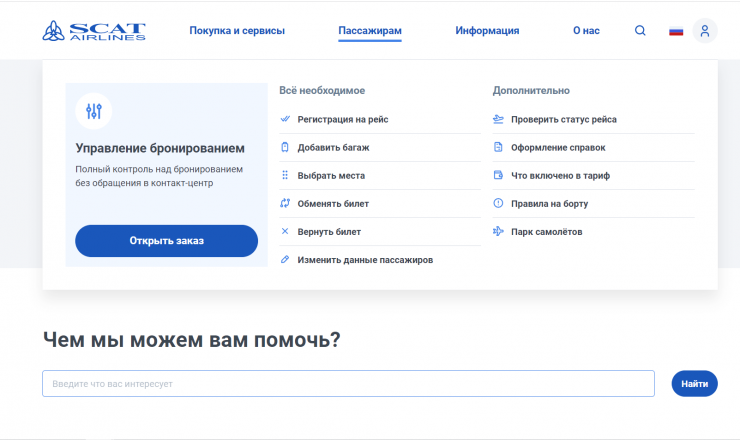
Task: Click the onboard rules info icon
Action: [498, 204]
